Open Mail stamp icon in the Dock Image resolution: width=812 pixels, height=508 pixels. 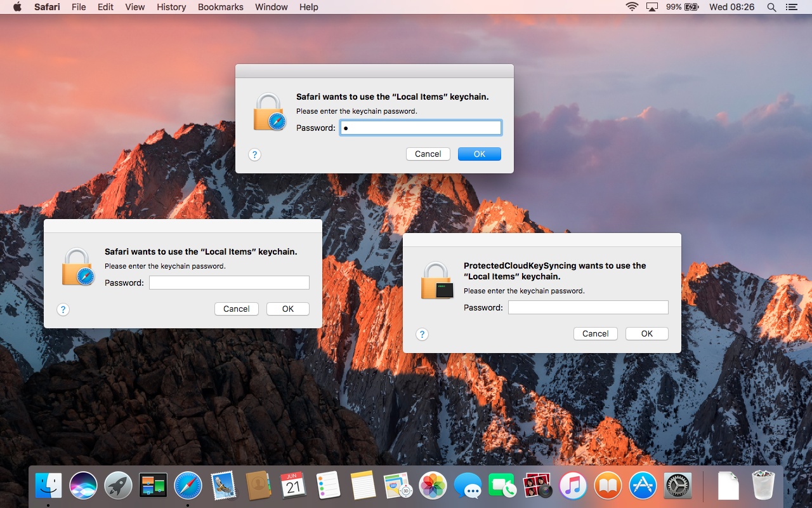tap(223, 486)
